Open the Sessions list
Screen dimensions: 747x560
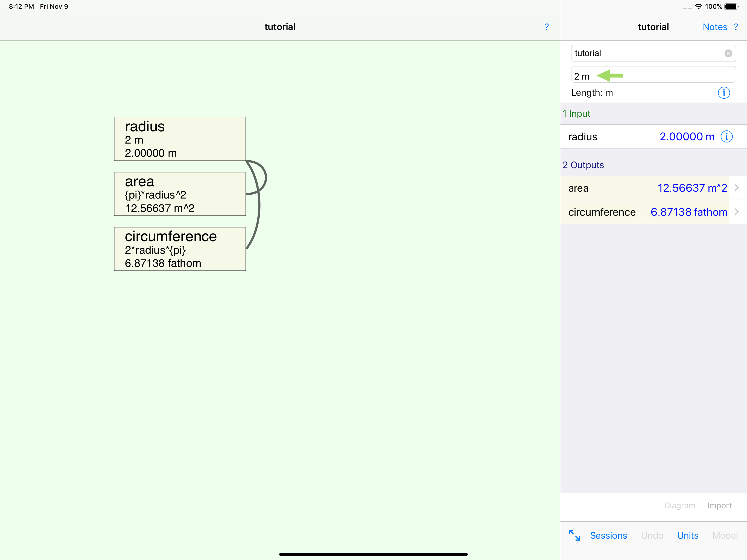click(x=608, y=535)
